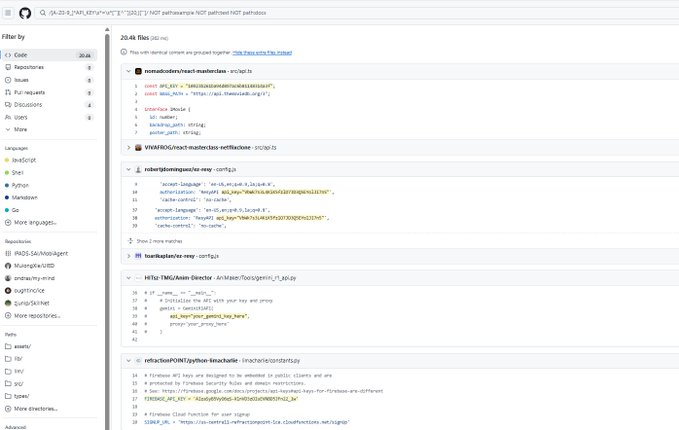Click the Issues filter circle icon
The width and height of the screenshot is (679, 430).
coord(8,80)
